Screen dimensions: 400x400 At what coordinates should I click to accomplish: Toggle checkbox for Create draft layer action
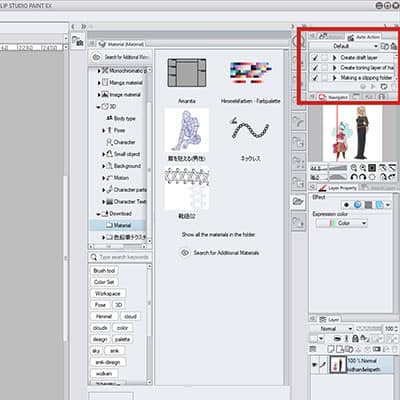(315, 58)
